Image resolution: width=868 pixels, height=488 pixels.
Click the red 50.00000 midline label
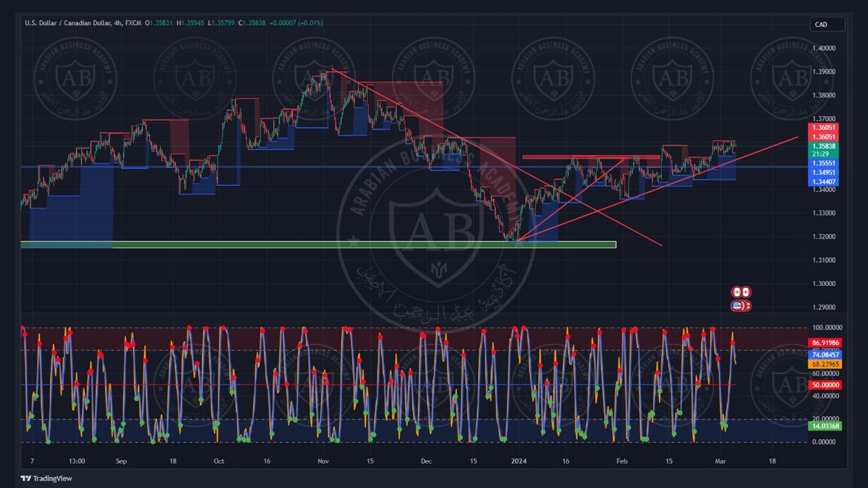click(x=825, y=385)
